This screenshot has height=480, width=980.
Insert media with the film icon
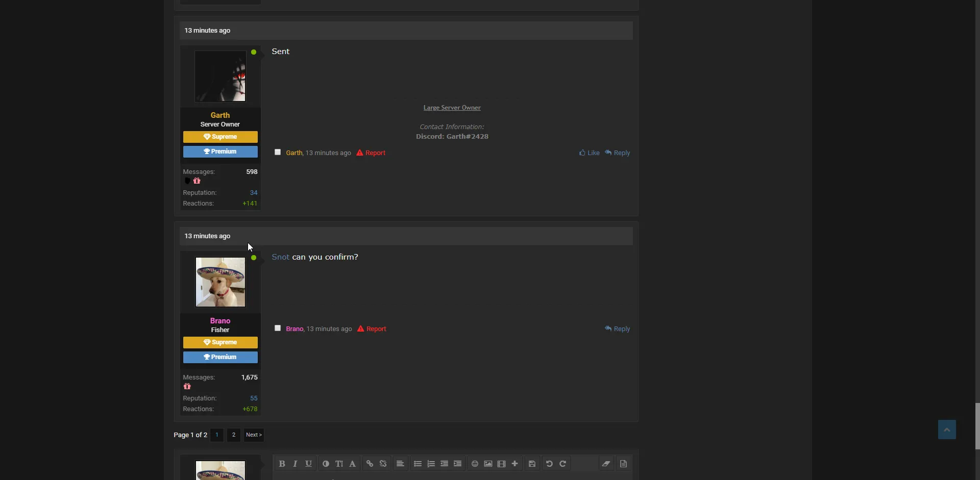pos(501,464)
